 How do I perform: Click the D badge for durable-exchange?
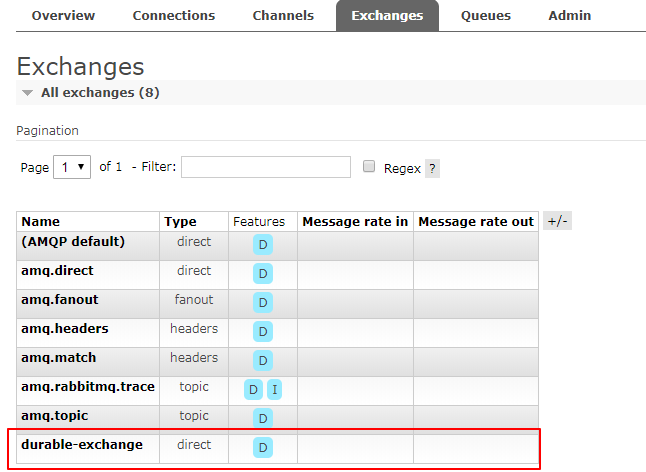(x=263, y=448)
